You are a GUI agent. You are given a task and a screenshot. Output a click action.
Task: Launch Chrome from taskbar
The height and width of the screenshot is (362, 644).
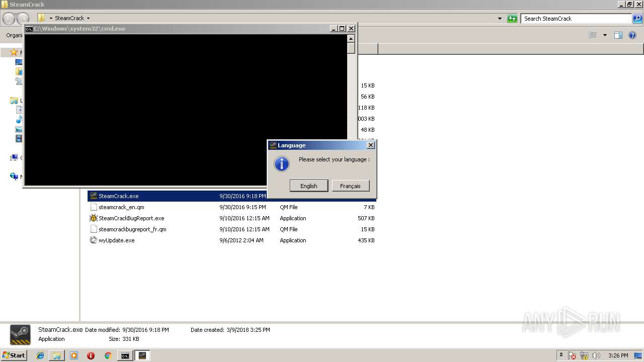pyautogui.click(x=108, y=355)
